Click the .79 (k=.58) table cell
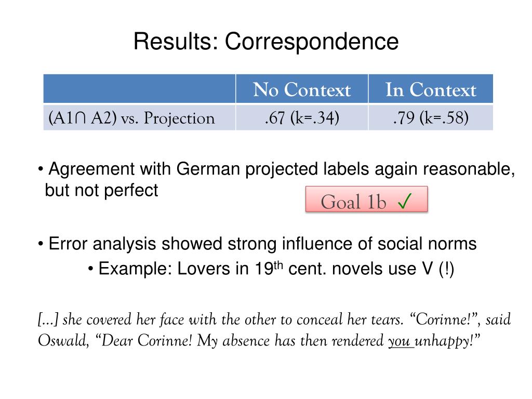 point(431,118)
